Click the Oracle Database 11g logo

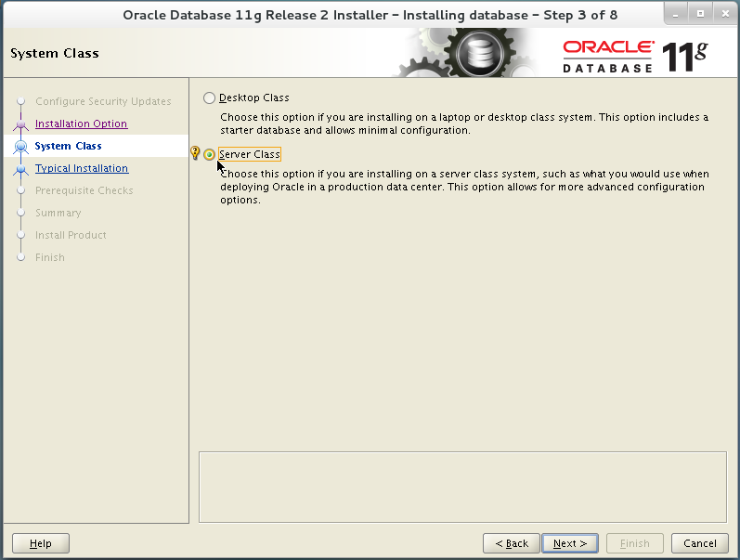click(635, 57)
